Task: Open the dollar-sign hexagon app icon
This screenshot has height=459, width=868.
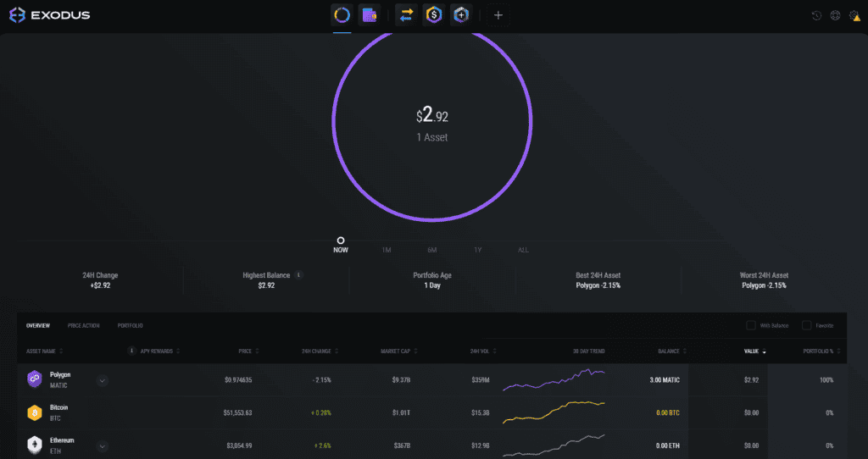Action: tap(433, 15)
